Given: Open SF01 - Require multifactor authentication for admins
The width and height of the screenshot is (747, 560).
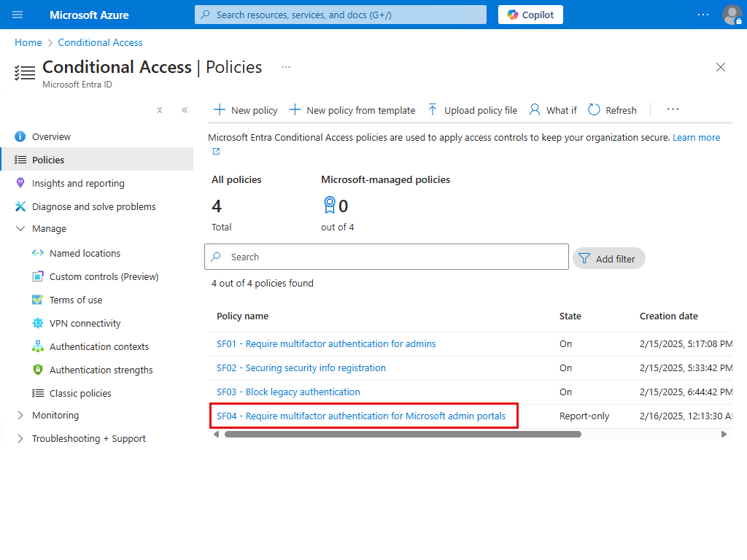Looking at the screenshot, I should tap(326, 344).
